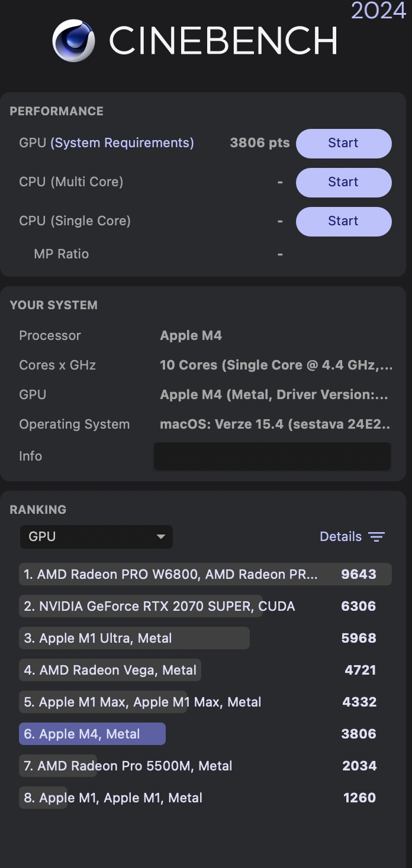Click the AMD Radeon PRO W6800 ranking entry

[172, 574]
